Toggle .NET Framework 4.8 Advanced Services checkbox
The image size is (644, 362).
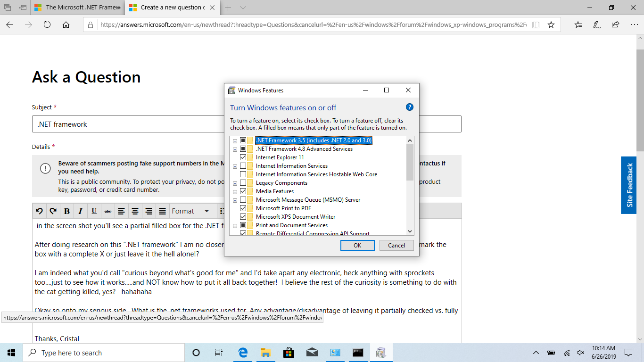point(243,149)
